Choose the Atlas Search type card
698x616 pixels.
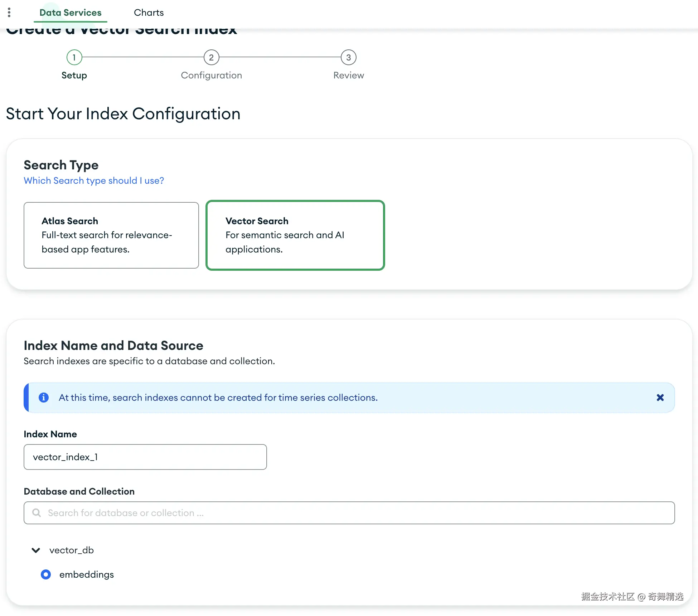111,235
